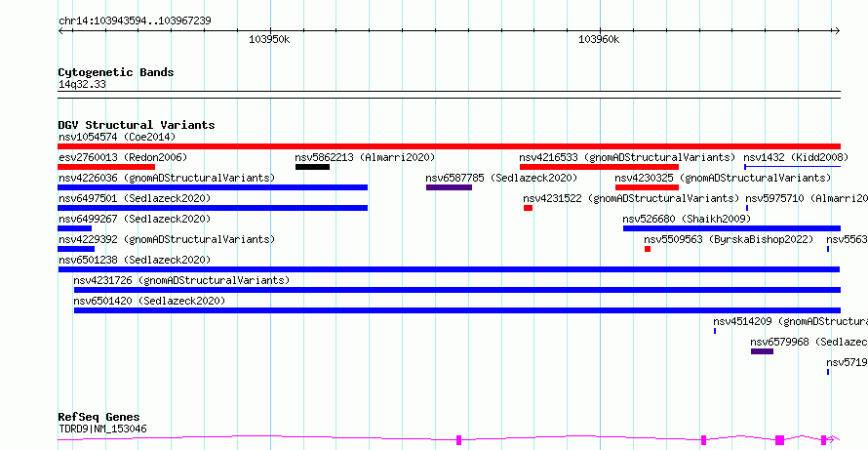Open nsv4231522 gnomAD variant label
The image size is (868, 450).
(631, 198)
